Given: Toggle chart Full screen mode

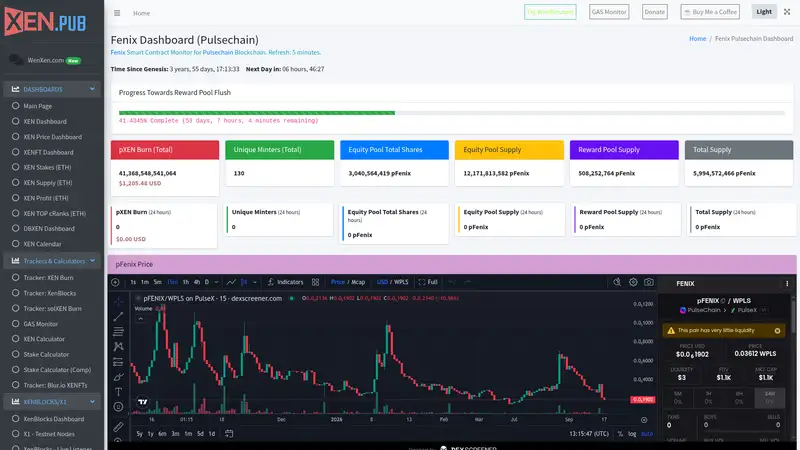Looking at the screenshot, I should tap(428, 282).
